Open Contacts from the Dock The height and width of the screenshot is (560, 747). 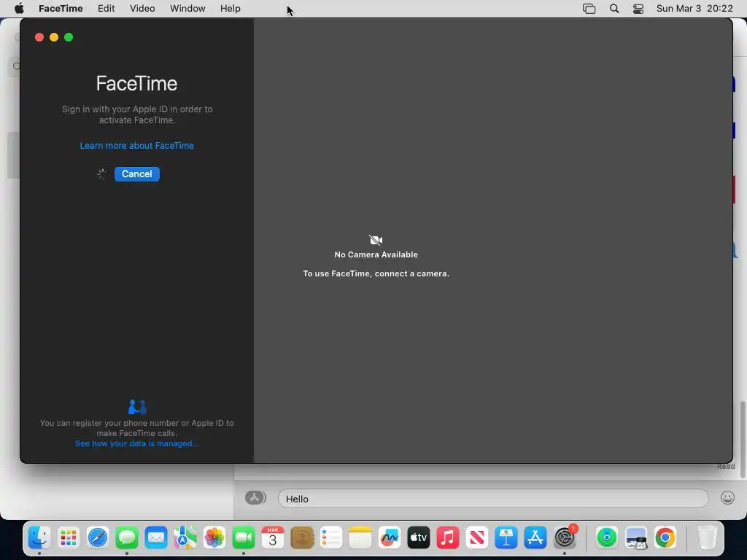click(x=302, y=537)
